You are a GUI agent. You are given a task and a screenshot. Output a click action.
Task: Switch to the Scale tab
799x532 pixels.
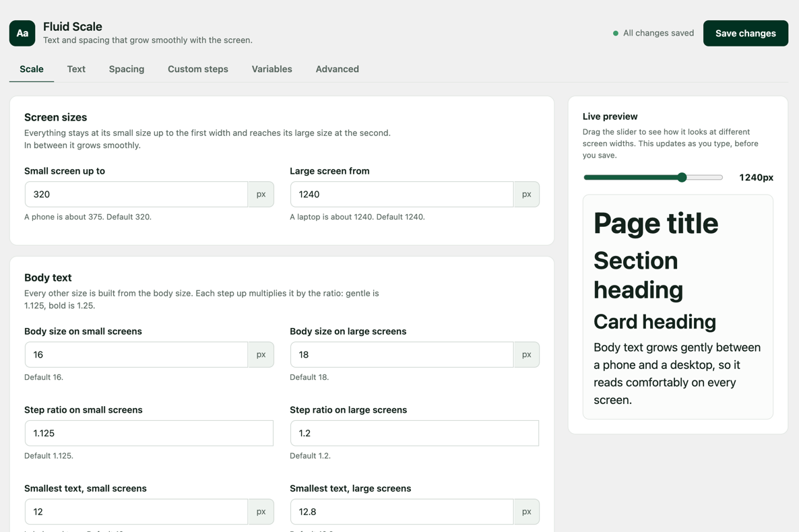click(32, 69)
